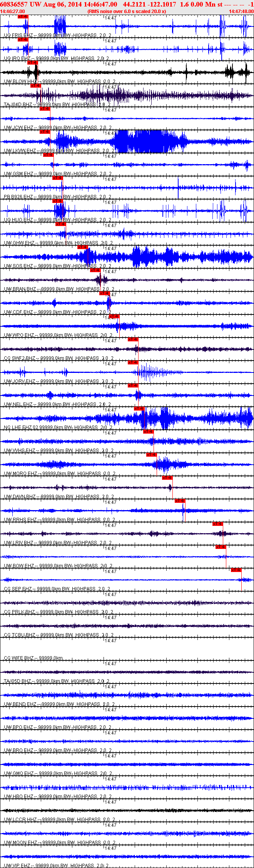Select the red pick marker on UW RRHS trace
The width and height of the screenshot is (254, 868).
(x=180, y=501)
